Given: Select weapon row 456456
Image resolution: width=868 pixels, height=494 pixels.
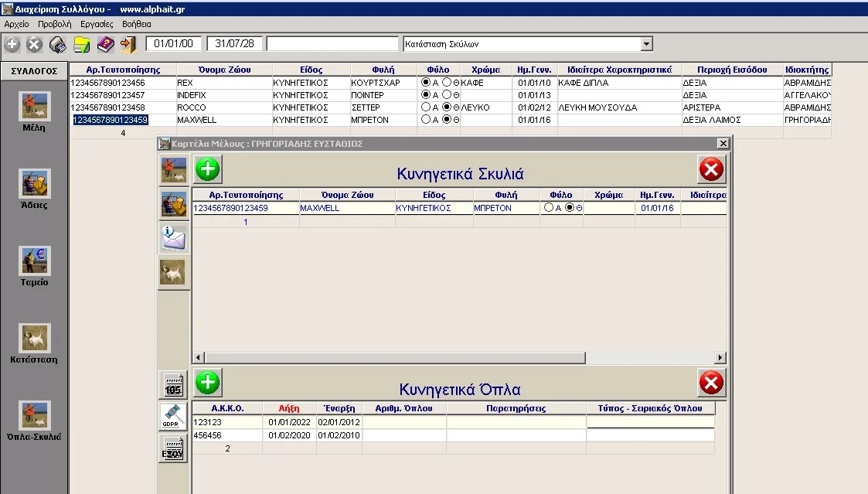Looking at the screenshot, I should click(x=227, y=435).
